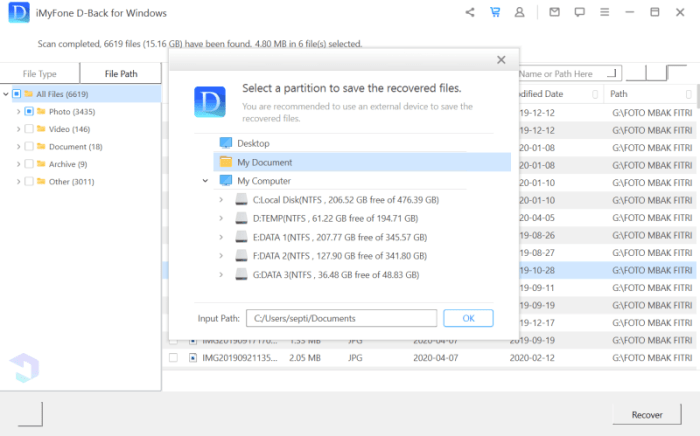
Task: Toggle the Photo (3435) checkbox
Action: click(29, 111)
